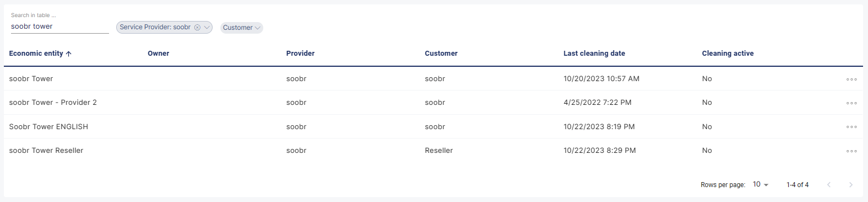Sort by Customer column header
The image size is (868, 202).
441,54
